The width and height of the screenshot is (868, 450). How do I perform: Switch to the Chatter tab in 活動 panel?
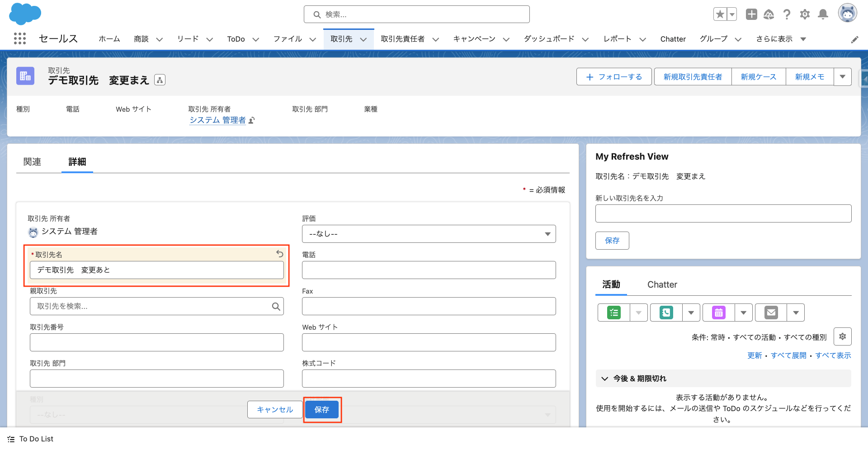(x=662, y=284)
